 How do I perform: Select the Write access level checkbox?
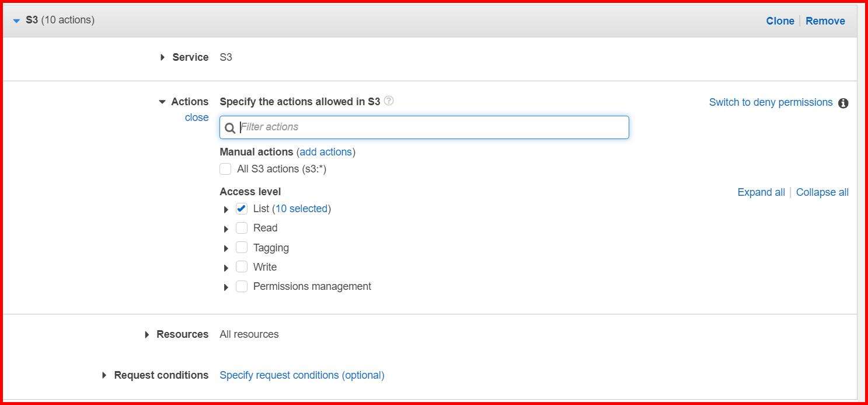click(242, 267)
